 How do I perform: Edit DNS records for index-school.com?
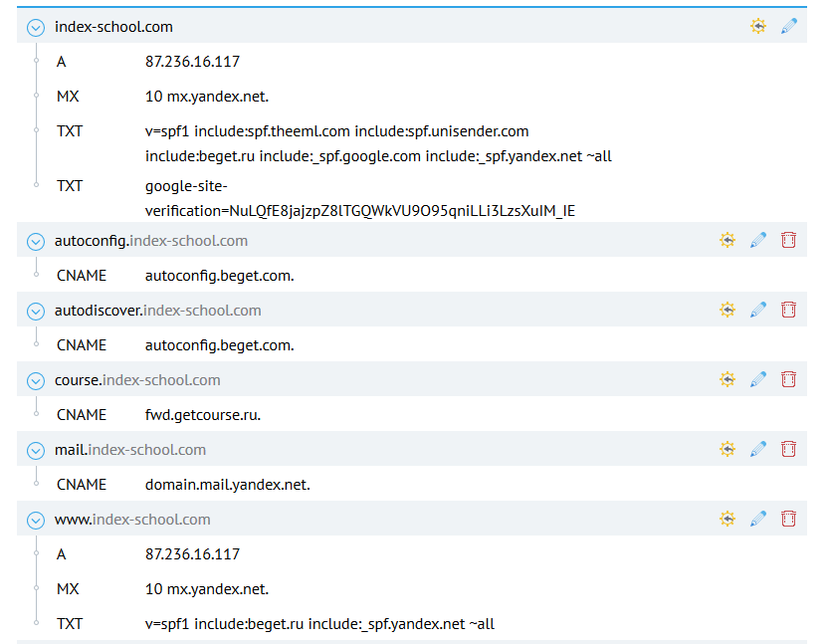pos(788,27)
